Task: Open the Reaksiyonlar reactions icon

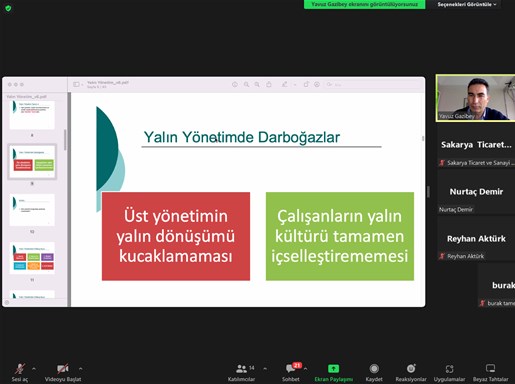Action: pyautogui.click(x=411, y=369)
